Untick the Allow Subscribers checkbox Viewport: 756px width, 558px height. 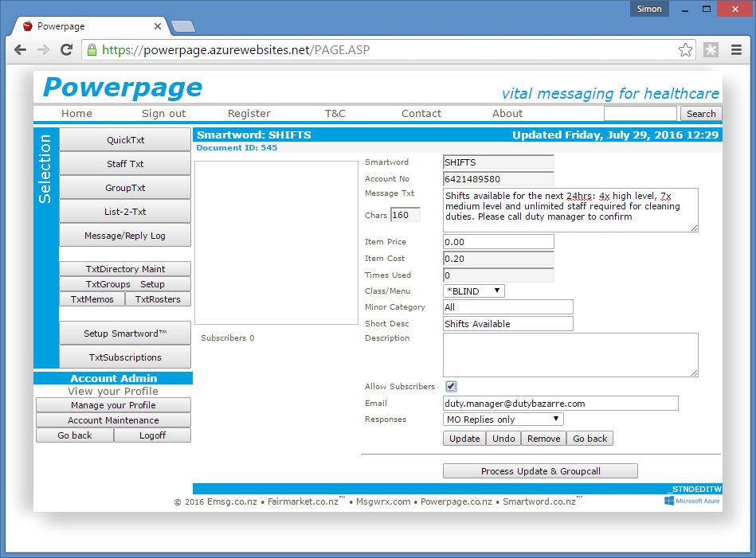pos(451,387)
